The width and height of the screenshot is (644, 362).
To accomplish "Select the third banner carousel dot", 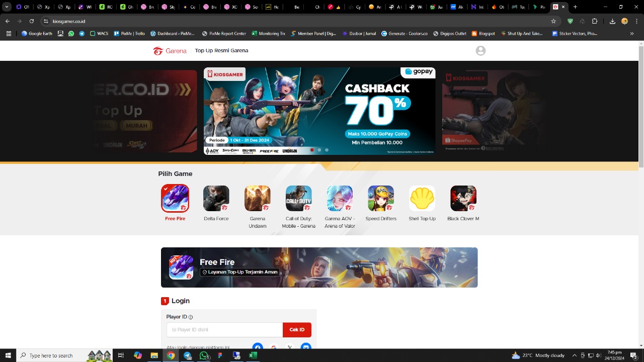I will 327,150.
